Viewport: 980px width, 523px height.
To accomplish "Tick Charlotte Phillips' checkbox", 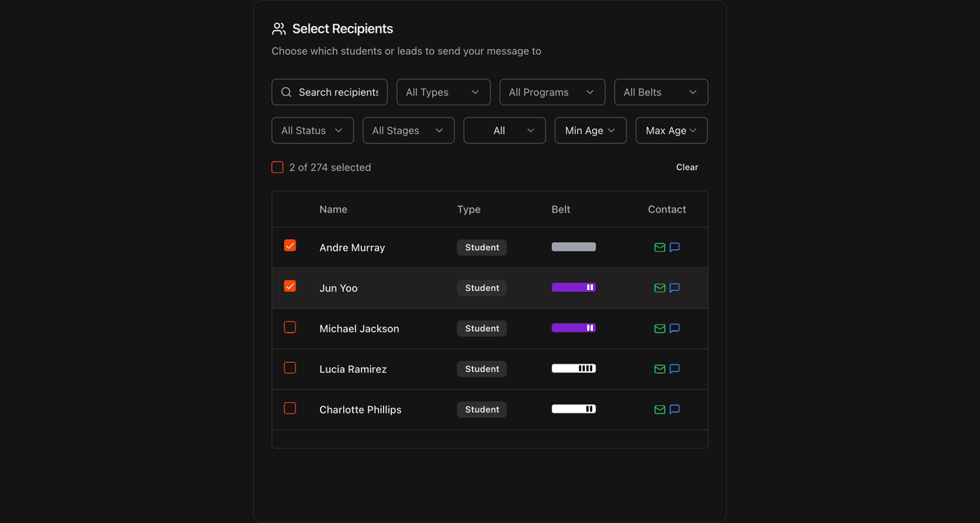I will point(290,408).
